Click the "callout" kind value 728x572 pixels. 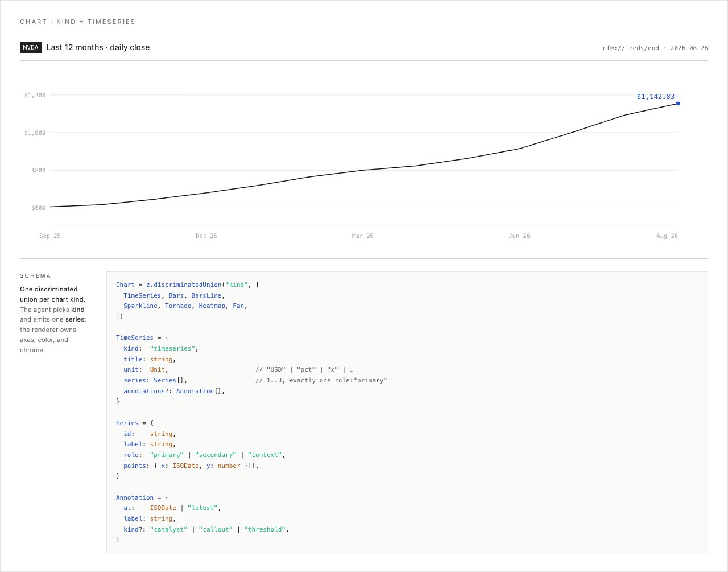[216, 529]
